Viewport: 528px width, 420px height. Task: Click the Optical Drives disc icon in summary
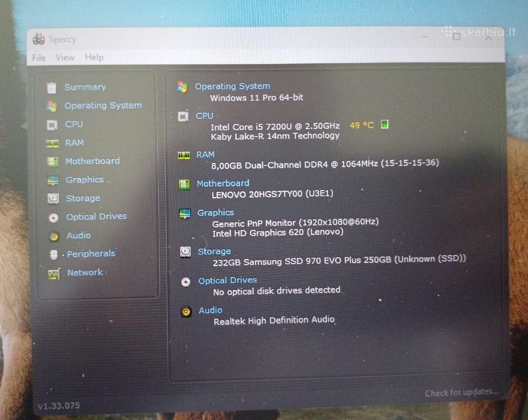coord(185,282)
